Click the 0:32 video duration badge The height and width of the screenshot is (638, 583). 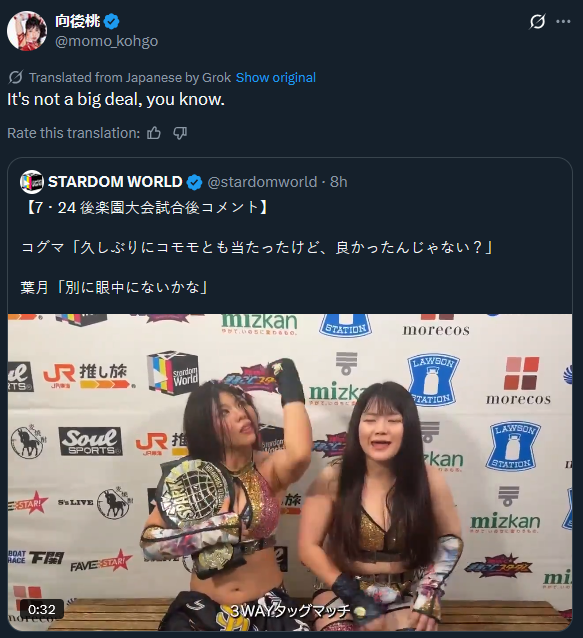coord(42,609)
